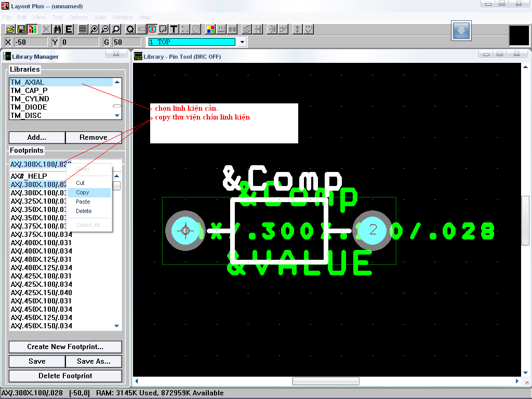Select the Connection tool icon
Screen dimensions: 532x399
184,30
